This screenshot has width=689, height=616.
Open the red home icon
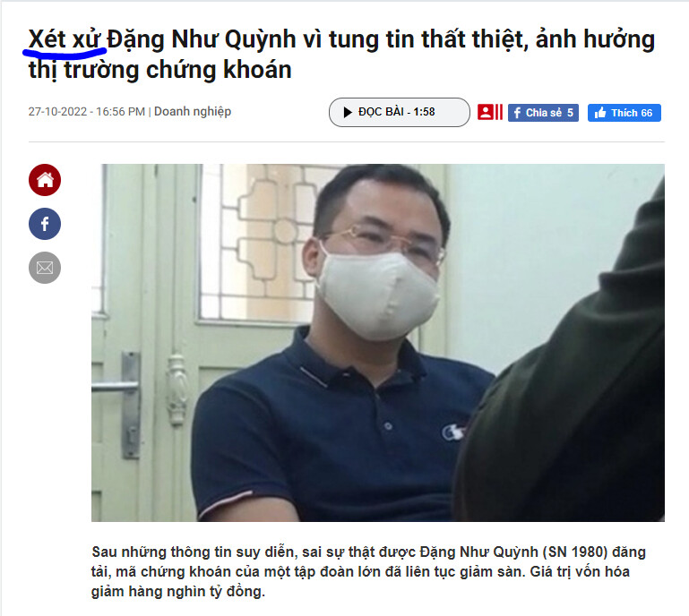point(45,180)
